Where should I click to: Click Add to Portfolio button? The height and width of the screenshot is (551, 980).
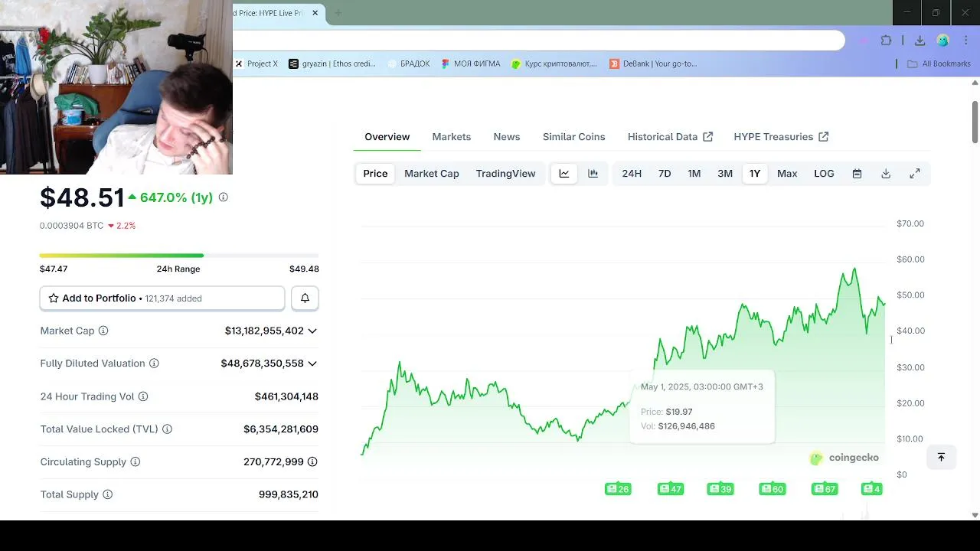point(162,298)
